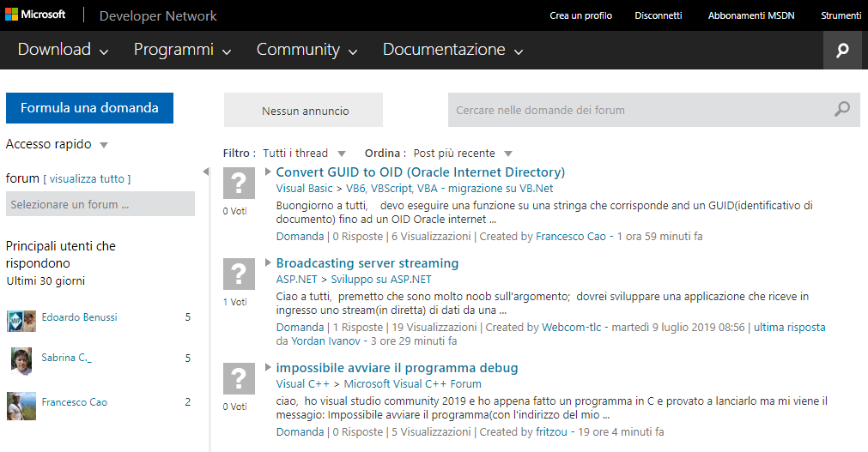Viewport: 868px width, 452px height.
Task: Click 'Principali utenti che rispondono' heading
Action: (x=61, y=255)
